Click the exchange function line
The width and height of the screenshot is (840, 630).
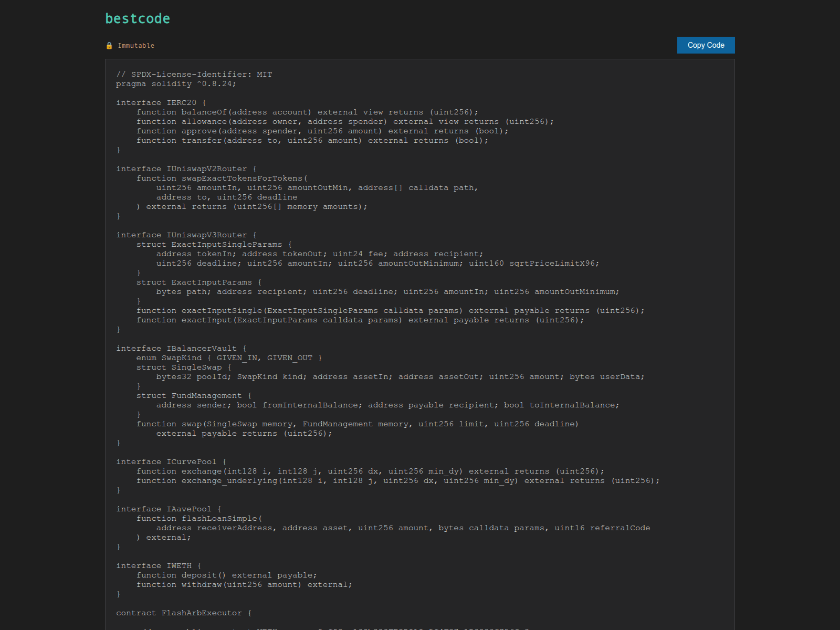(x=371, y=471)
